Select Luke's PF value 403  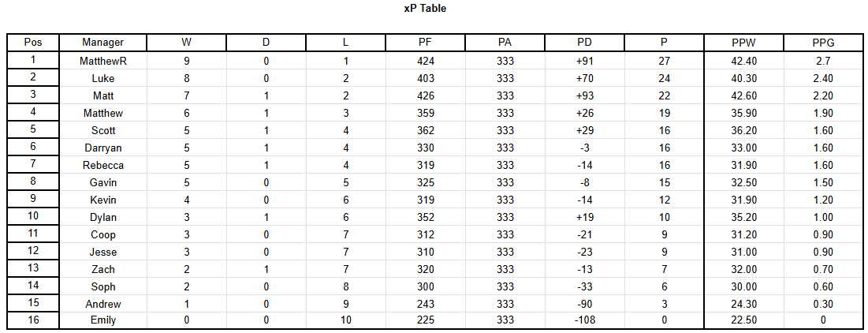[x=425, y=79]
